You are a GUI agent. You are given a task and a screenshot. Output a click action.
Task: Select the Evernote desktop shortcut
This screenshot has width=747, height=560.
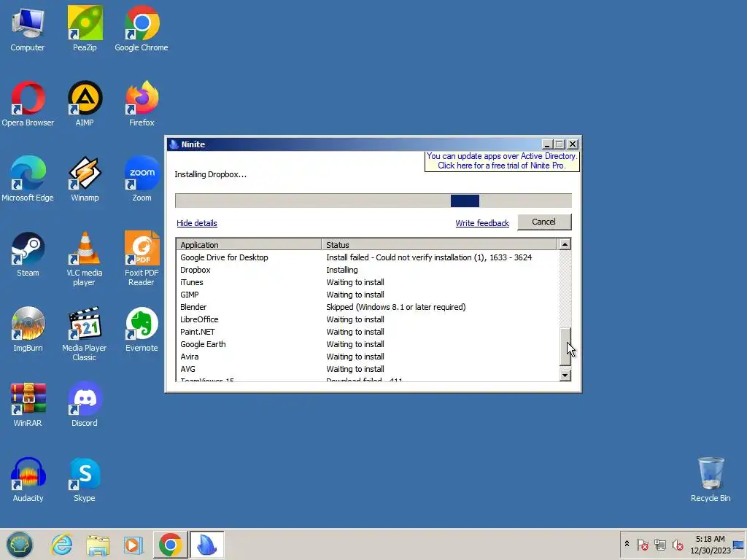tap(142, 330)
